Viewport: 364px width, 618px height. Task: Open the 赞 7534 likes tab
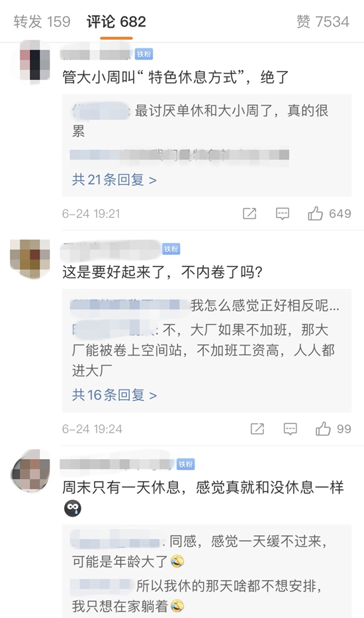pos(323,22)
